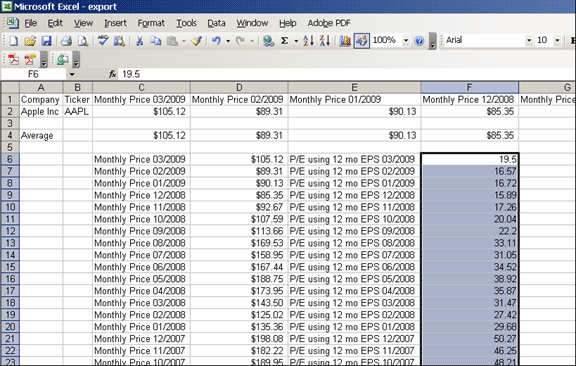Viewport: 576px width, 366px height.
Task: Run the Spelling check icon
Action: (x=103, y=40)
